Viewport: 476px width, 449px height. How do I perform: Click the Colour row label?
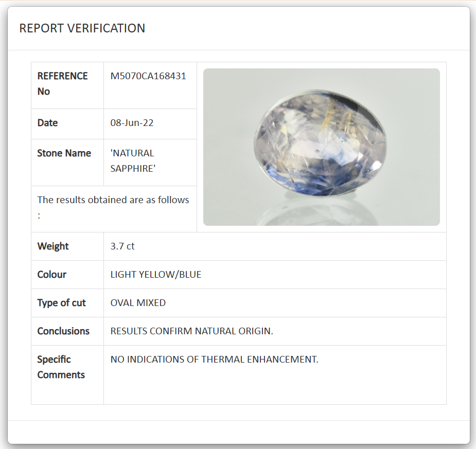[x=51, y=274]
